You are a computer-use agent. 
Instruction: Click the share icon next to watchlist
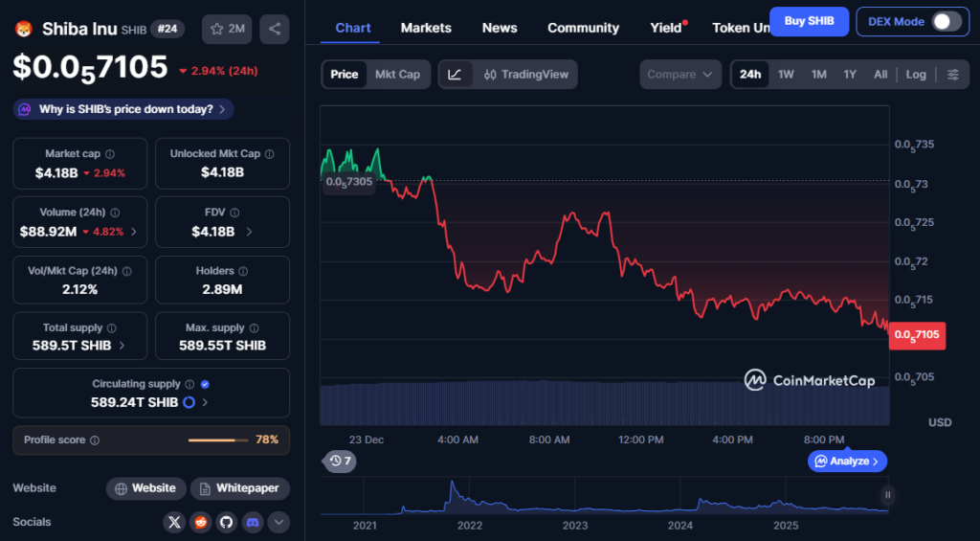(x=275, y=29)
